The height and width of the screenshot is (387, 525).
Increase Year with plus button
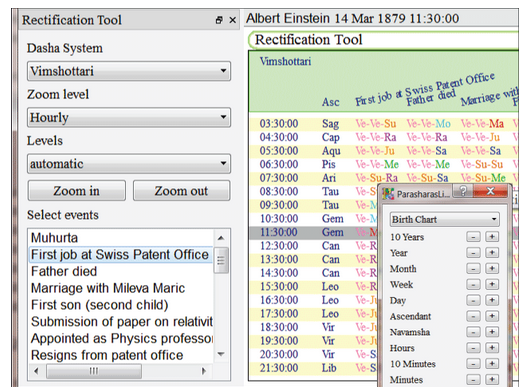[x=492, y=253]
